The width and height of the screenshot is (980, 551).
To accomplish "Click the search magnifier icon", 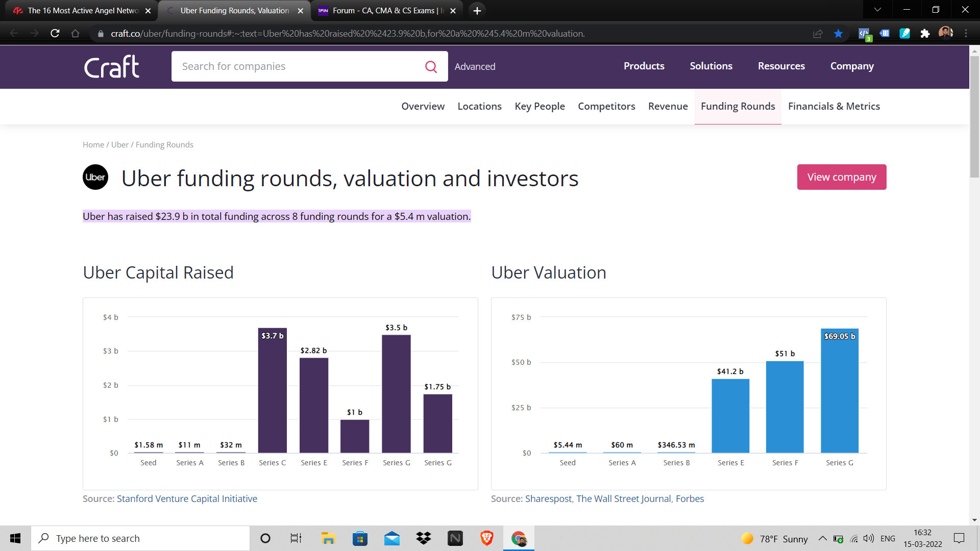I will coord(431,67).
